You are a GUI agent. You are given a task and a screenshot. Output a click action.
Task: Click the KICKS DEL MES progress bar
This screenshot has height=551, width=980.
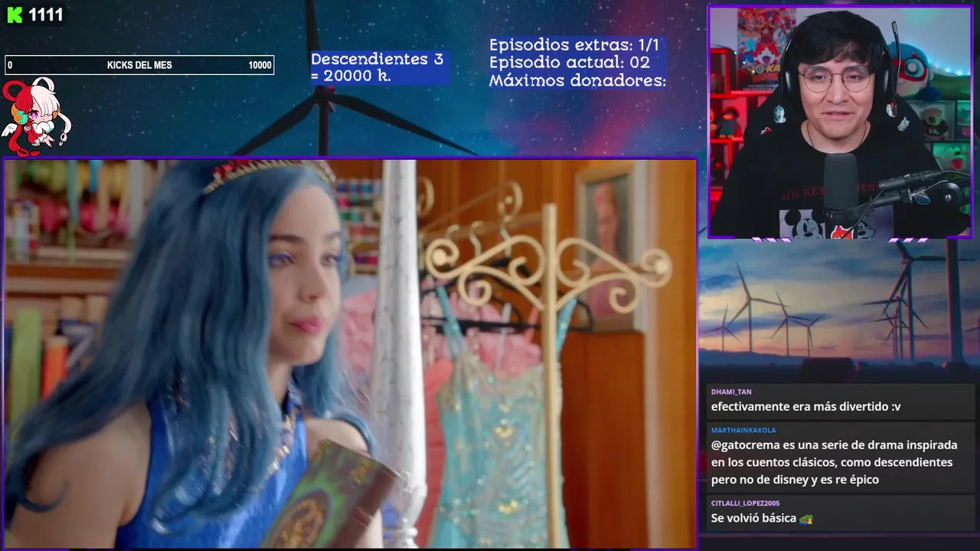point(139,65)
